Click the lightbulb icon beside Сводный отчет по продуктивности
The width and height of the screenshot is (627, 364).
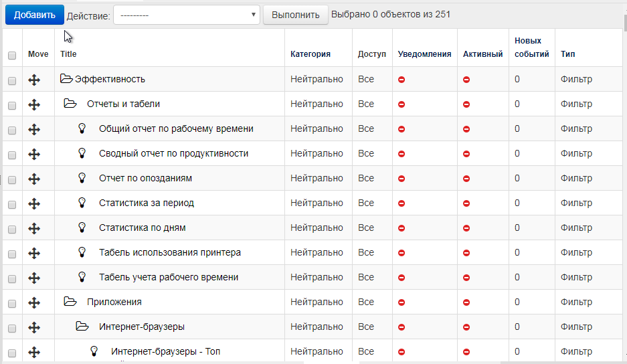[82, 153]
